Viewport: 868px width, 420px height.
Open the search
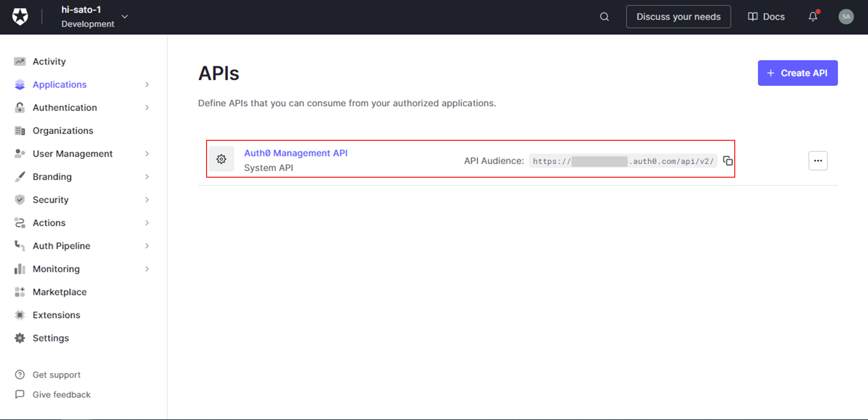click(x=604, y=17)
